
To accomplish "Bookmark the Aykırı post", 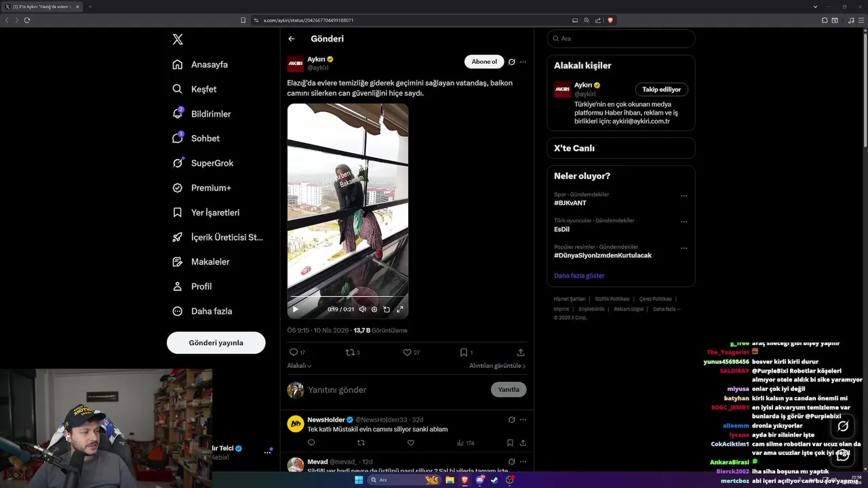I will 466,352.
